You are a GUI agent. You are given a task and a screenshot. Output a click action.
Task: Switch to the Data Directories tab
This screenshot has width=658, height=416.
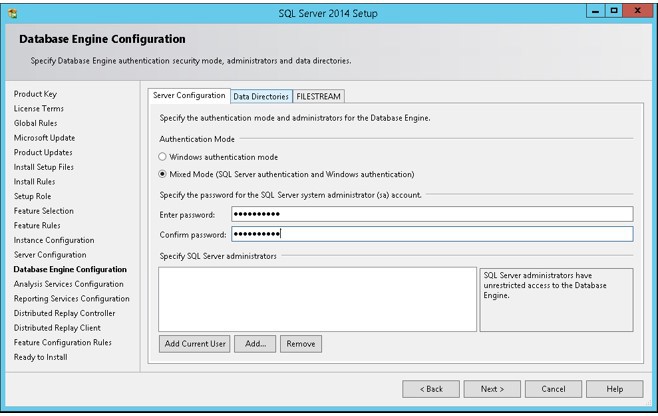coord(260,96)
